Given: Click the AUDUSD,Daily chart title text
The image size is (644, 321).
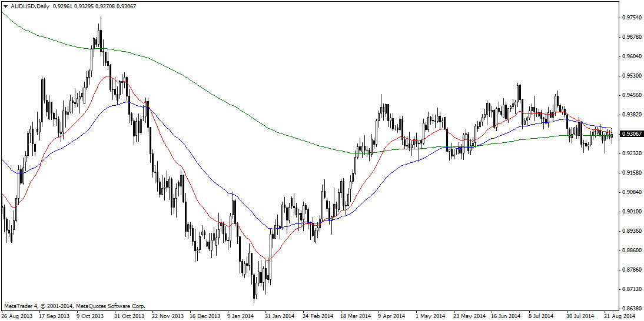Looking at the screenshot, I should [29, 5].
